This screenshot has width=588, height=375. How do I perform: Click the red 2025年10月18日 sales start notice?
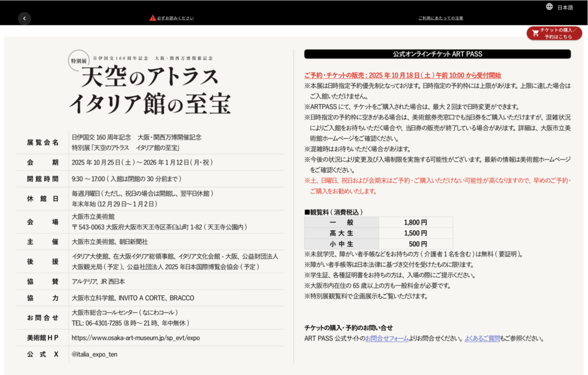pos(403,75)
